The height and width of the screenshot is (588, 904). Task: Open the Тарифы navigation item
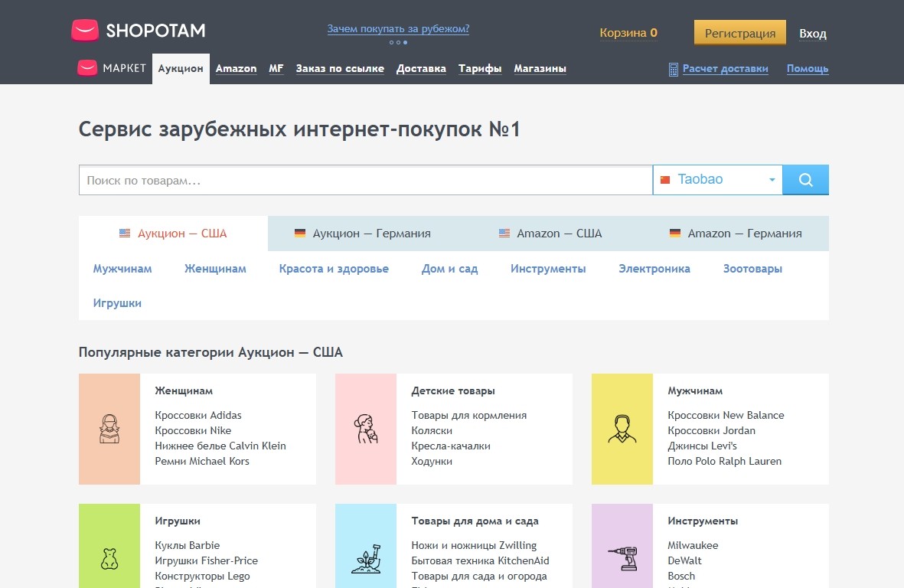coord(480,69)
